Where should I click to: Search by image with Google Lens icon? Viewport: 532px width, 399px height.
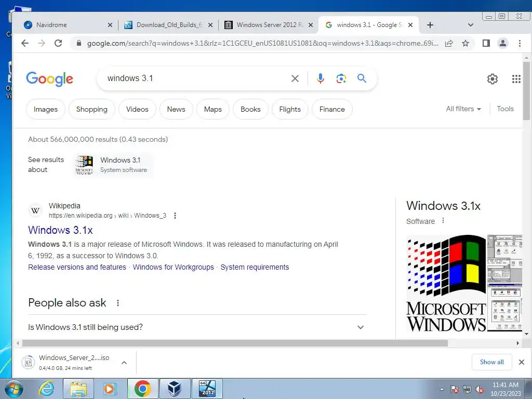pyautogui.click(x=341, y=78)
